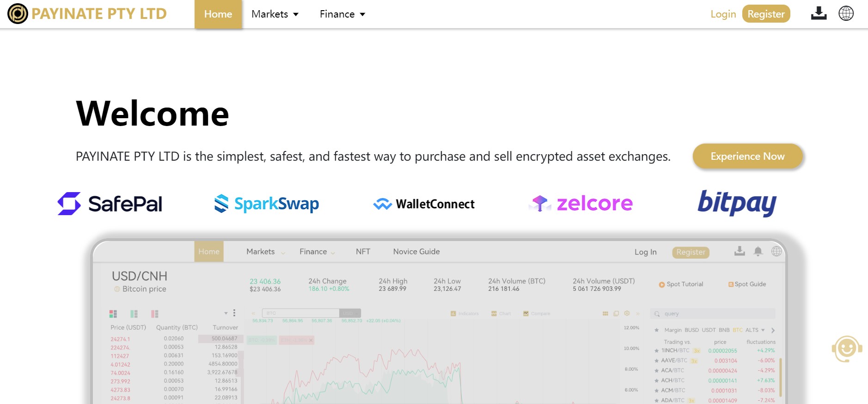Open the globe language selector icon
The height and width of the screenshot is (404, 868).
click(x=846, y=13)
